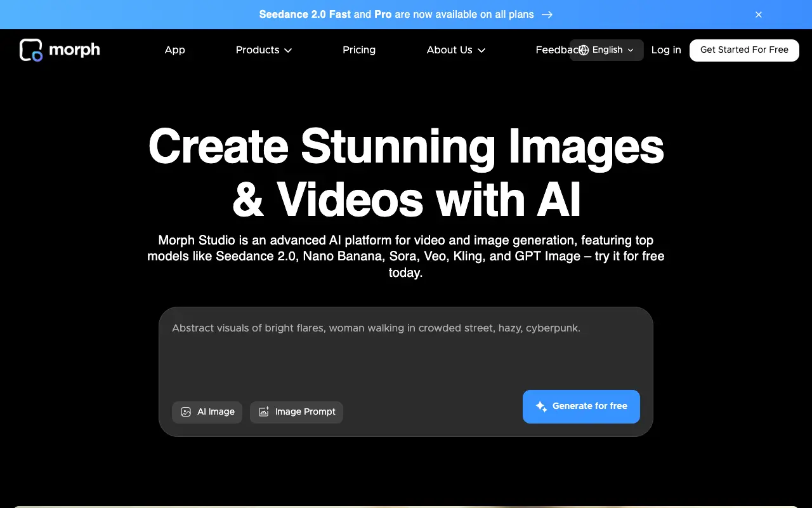Click the About Us chevron arrow
Viewport: 812px width, 508px height.
tap(481, 51)
